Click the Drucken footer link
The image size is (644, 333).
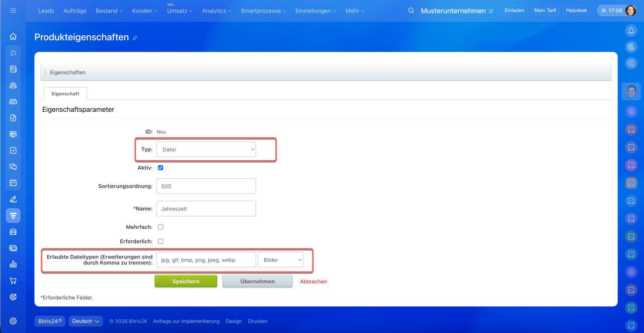point(258,321)
